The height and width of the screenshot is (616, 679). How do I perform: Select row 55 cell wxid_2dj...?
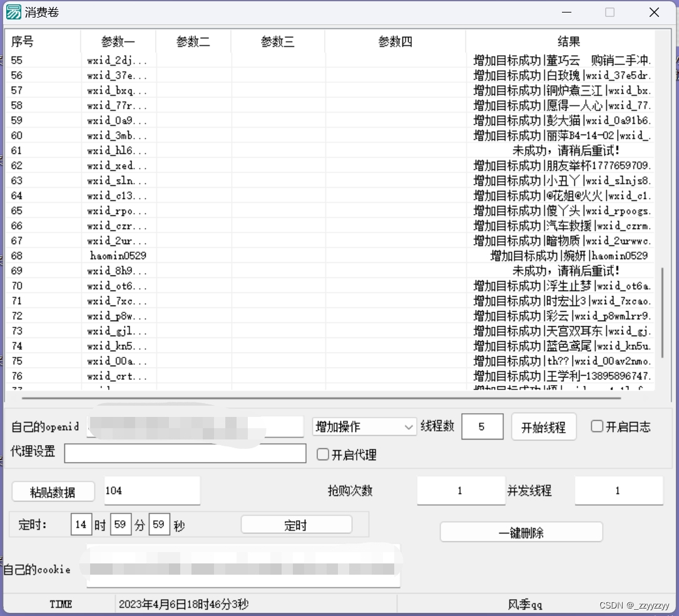click(118, 60)
